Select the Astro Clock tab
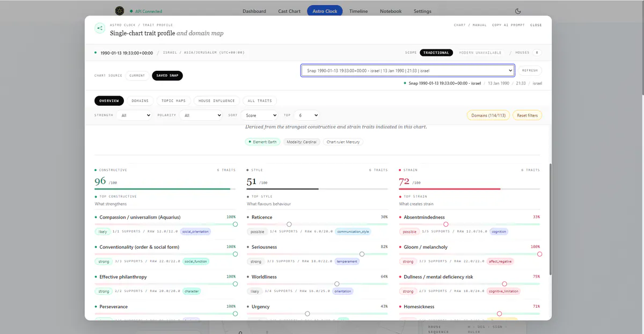 pyautogui.click(x=325, y=11)
